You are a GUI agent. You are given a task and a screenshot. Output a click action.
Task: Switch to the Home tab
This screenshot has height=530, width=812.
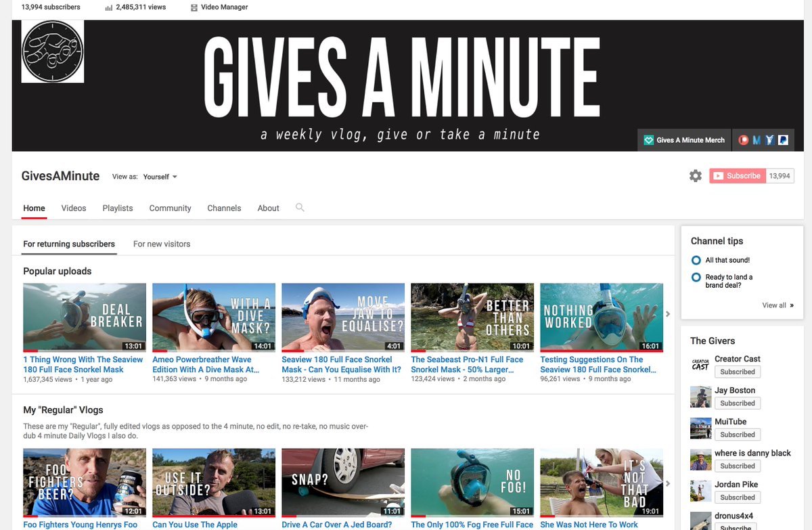(34, 208)
